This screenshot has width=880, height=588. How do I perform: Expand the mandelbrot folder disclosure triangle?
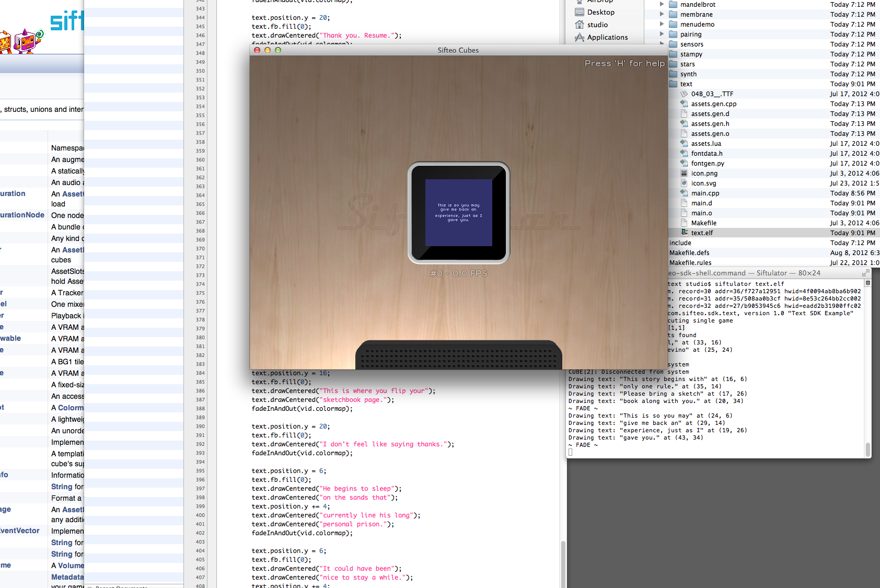point(662,4)
